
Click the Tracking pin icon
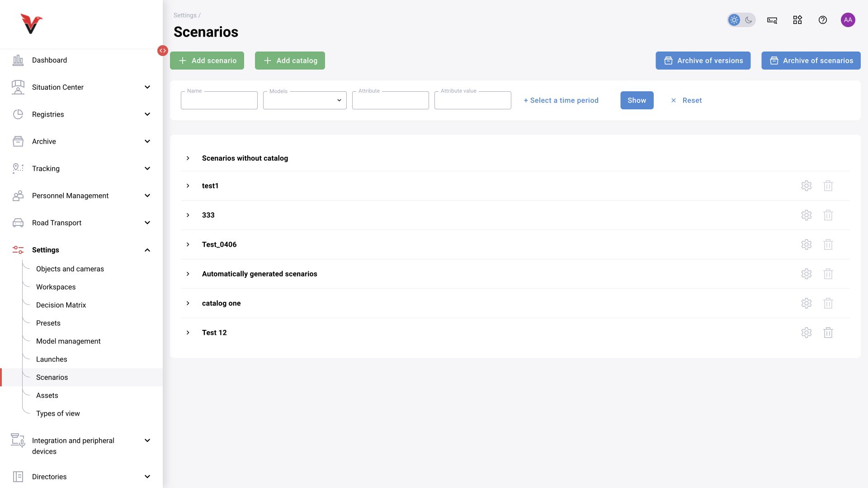pos(18,169)
